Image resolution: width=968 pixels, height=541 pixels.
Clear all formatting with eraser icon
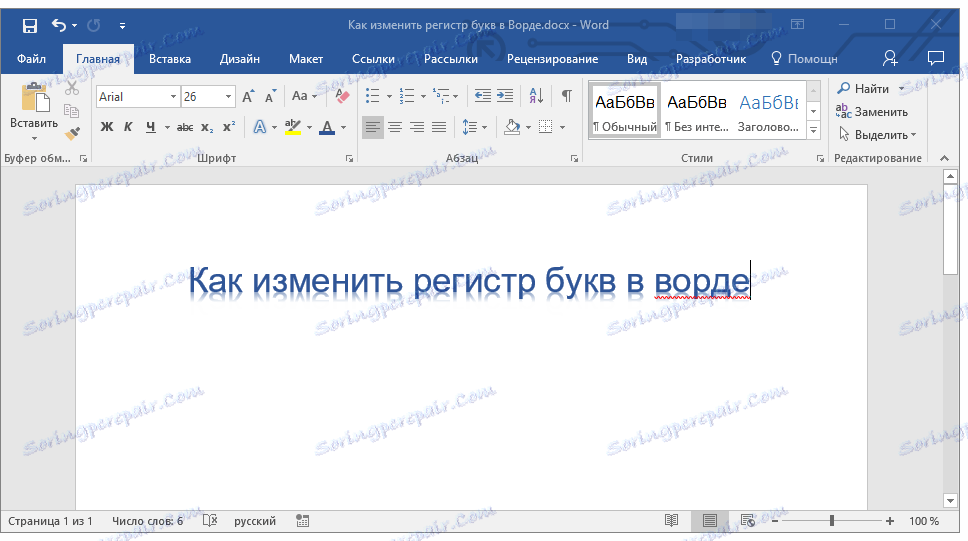click(x=341, y=96)
